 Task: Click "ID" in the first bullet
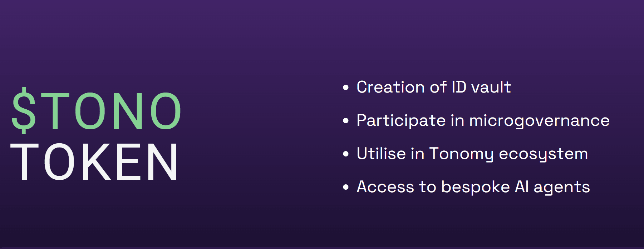(x=459, y=88)
